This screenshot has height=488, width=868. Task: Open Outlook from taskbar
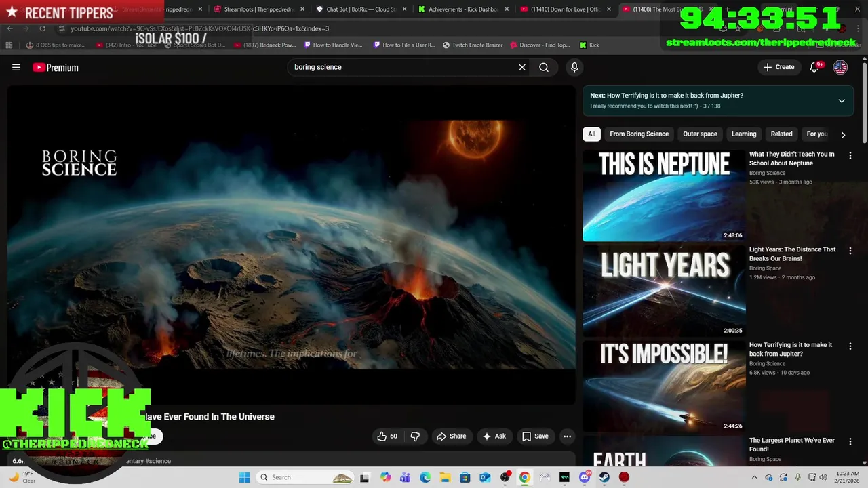pyautogui.click(x=485, y=477)
